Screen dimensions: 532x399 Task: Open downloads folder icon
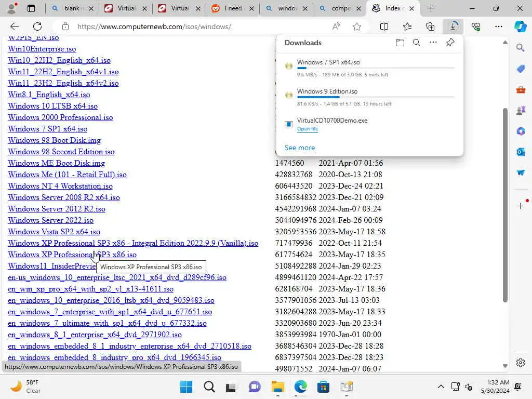400,43
